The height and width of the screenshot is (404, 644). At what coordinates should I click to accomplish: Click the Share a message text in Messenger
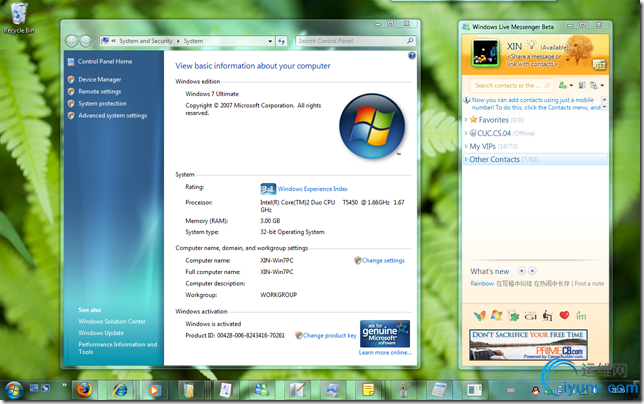click(x=534, y=60)
